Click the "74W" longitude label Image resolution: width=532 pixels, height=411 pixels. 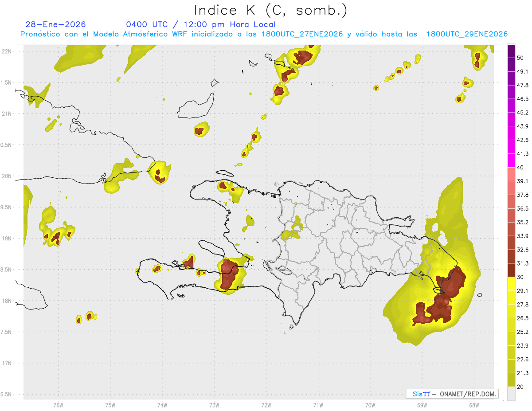coord(162,405)
